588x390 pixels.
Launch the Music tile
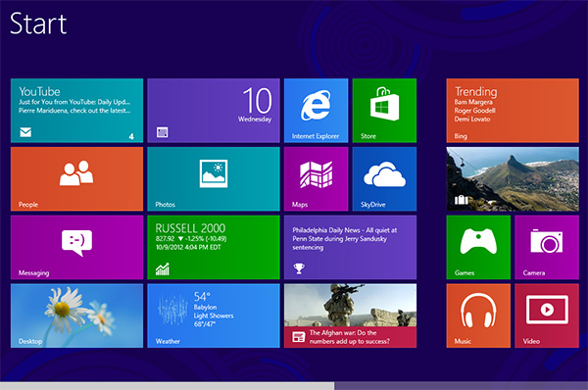click(478, 316)
